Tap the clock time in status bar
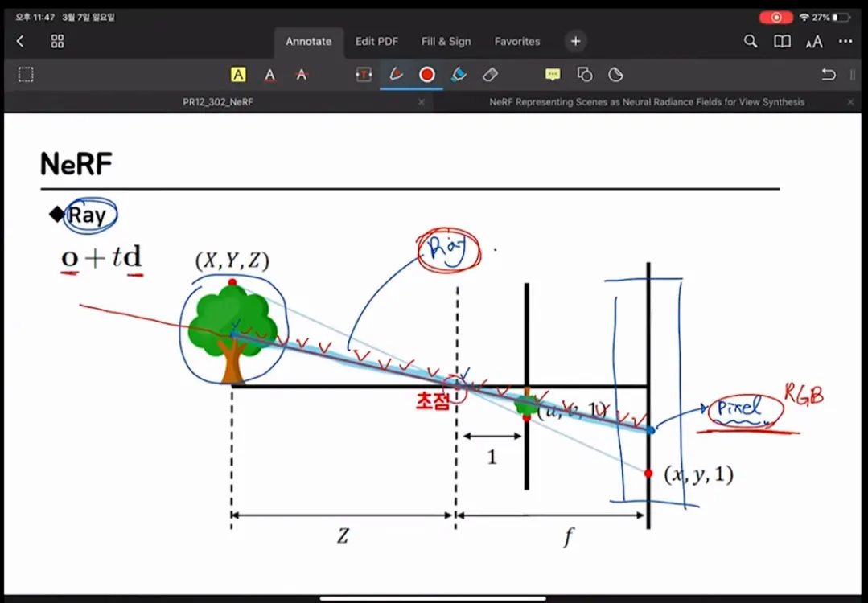The height and width of the screenshot is (603, 868). click(x=35, y=17)
